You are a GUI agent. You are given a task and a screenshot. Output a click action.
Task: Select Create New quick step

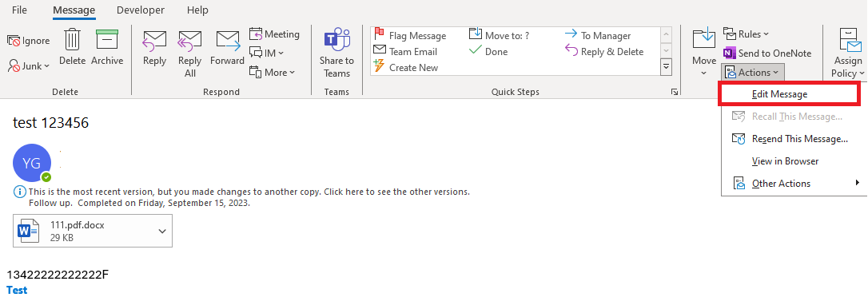[x=406, y=67]
